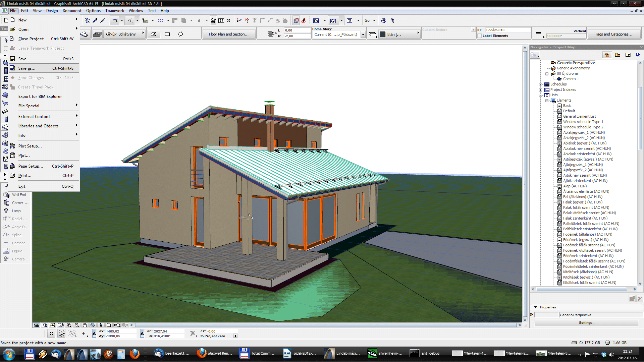
Task: Click Save as in File menu
Action: tap(26, 68)
